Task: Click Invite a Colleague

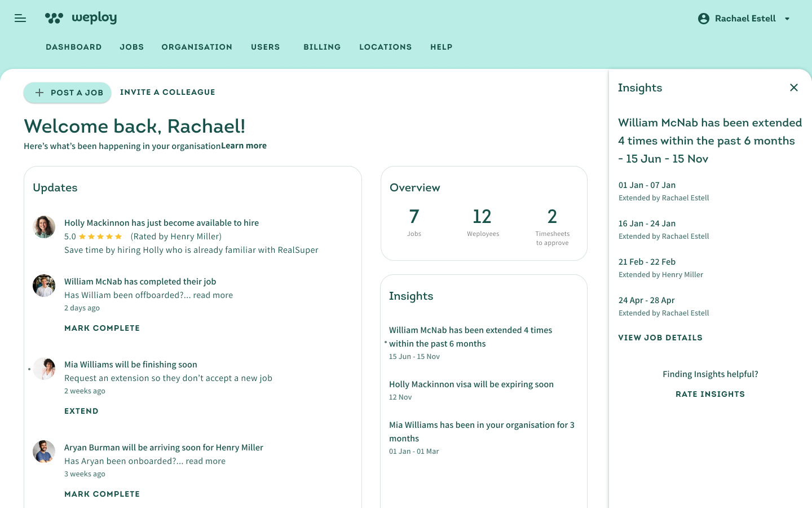Action: 167,92
